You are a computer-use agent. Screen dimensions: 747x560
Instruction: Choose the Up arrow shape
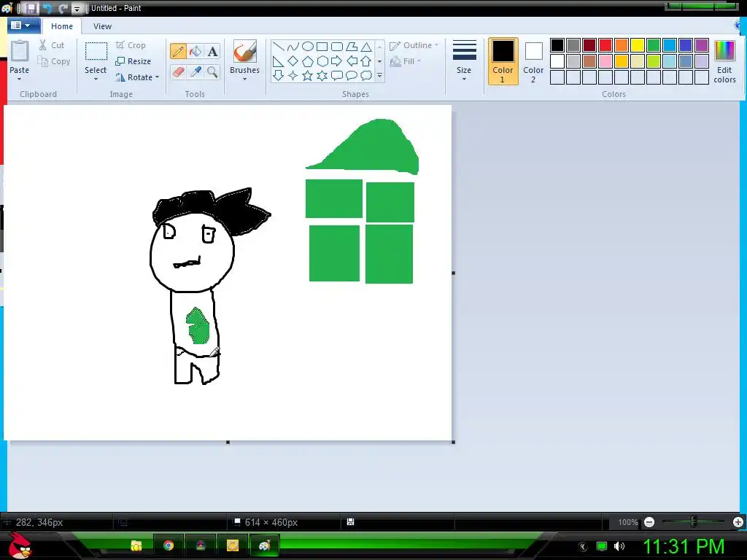click(x=366, y=61)
